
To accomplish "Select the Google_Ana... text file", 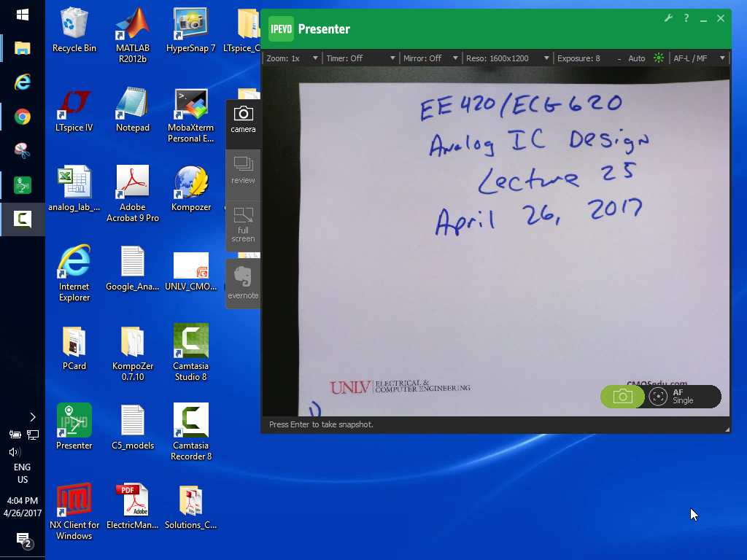I will pyautogui.click(x=133, y=268).
